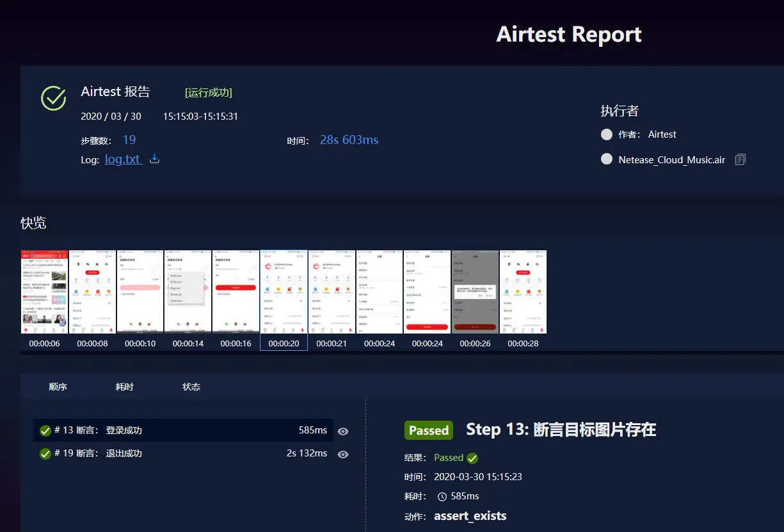Click the green success checkmark icon
784x532 pixels.
tap(54, 98)
